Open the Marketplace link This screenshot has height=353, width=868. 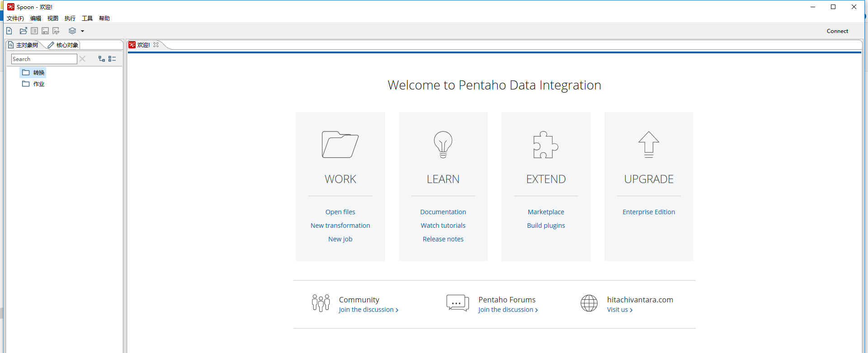pos(546,212)
